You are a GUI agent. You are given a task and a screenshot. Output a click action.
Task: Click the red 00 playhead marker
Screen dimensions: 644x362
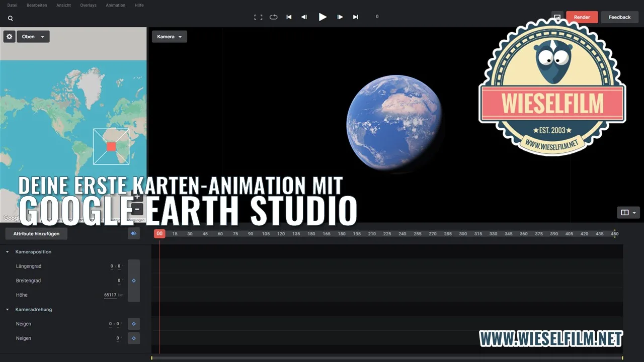click(x=159, y=234)
